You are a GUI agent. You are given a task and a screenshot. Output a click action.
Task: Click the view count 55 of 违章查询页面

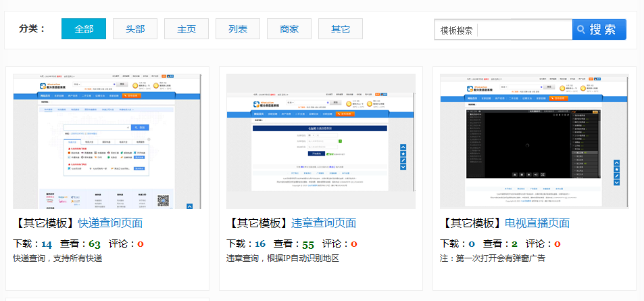(308, 244)
